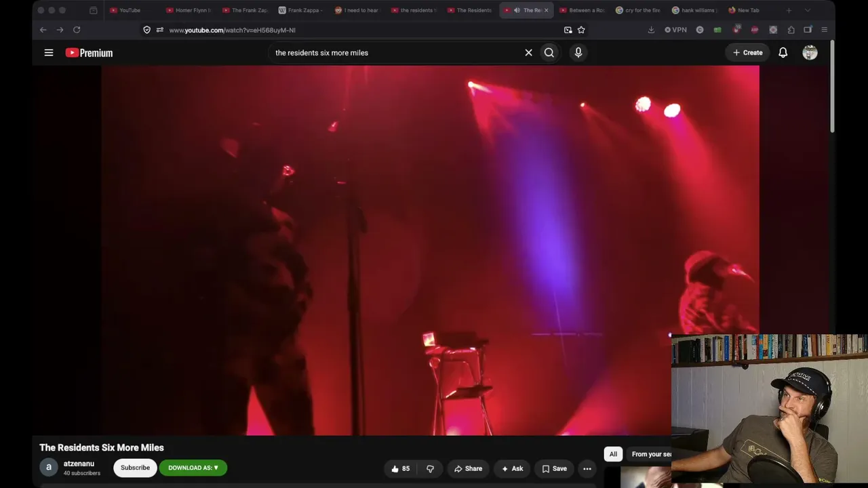Viewport: 868px width, 488px height.
Task: Open the extensions puzzle icon
Action: 791,30
